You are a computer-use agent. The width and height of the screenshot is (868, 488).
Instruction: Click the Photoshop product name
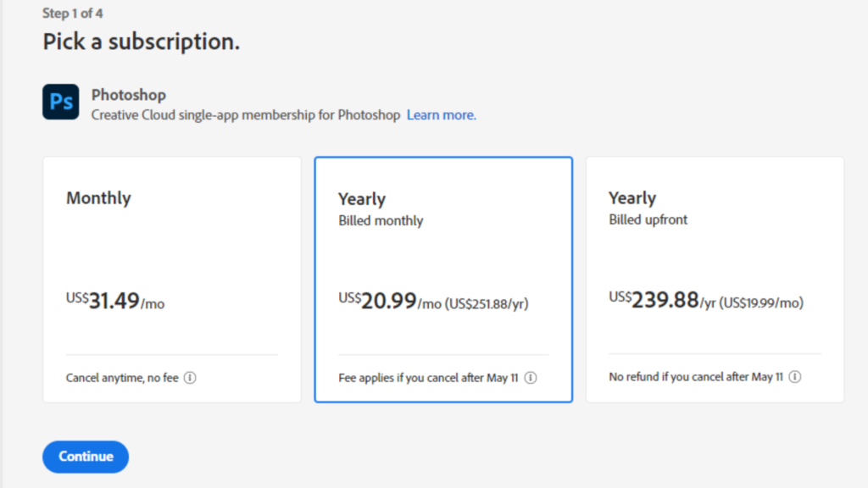click(x=129, y=95)
